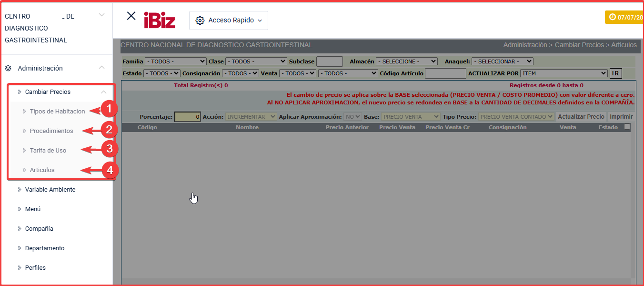
Task: Open the Venta TODOS dropdown
Action: [298, 73]
